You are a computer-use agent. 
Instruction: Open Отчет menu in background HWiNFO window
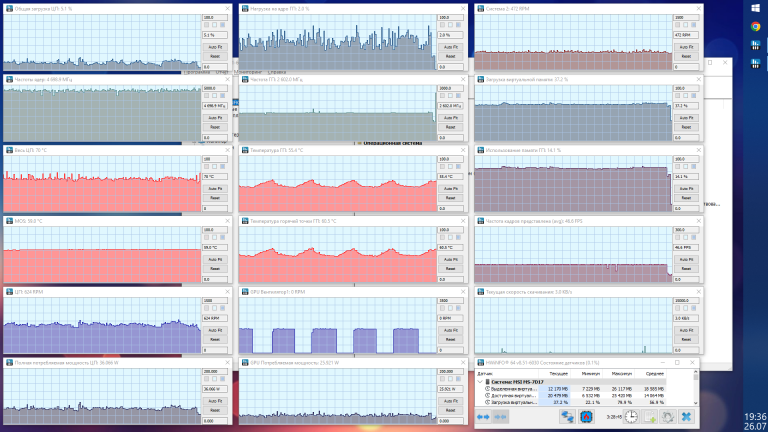click(x=222, y=72)
